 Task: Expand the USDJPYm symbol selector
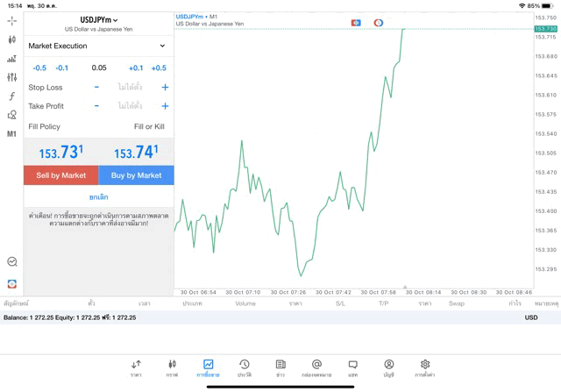[99, 20]
